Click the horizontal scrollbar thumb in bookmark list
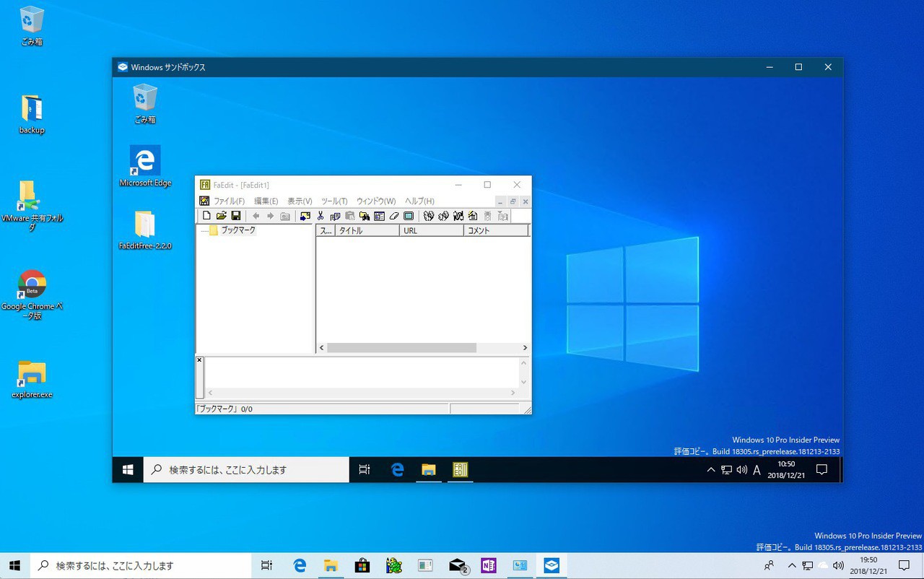The height and width of the screenshot is (579, 924). tap(401, 348)
